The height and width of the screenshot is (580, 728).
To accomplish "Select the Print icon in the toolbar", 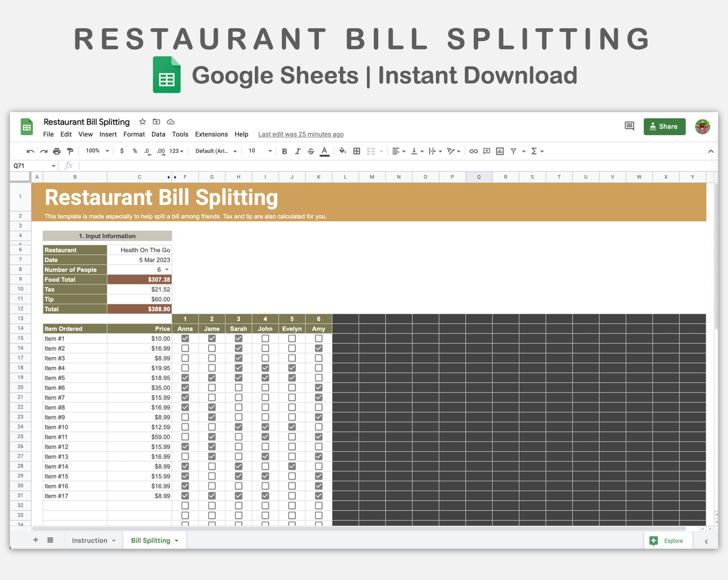I will point(56,151).
